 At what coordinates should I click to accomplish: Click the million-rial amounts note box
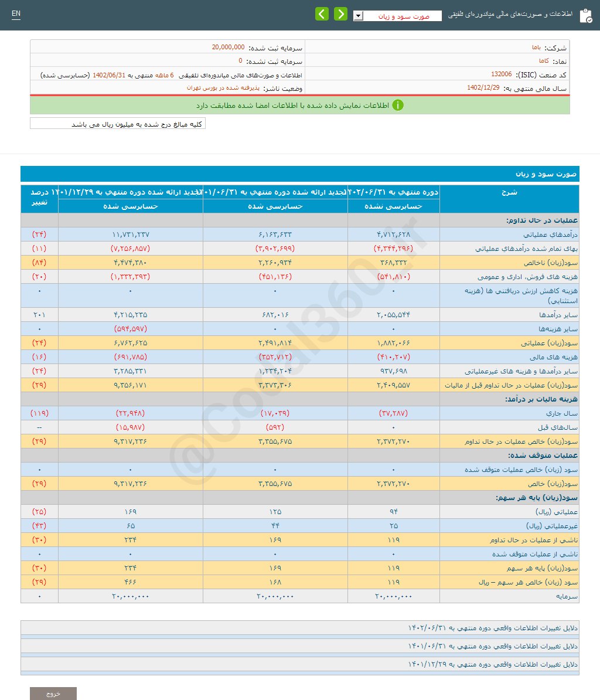(115, 123)
